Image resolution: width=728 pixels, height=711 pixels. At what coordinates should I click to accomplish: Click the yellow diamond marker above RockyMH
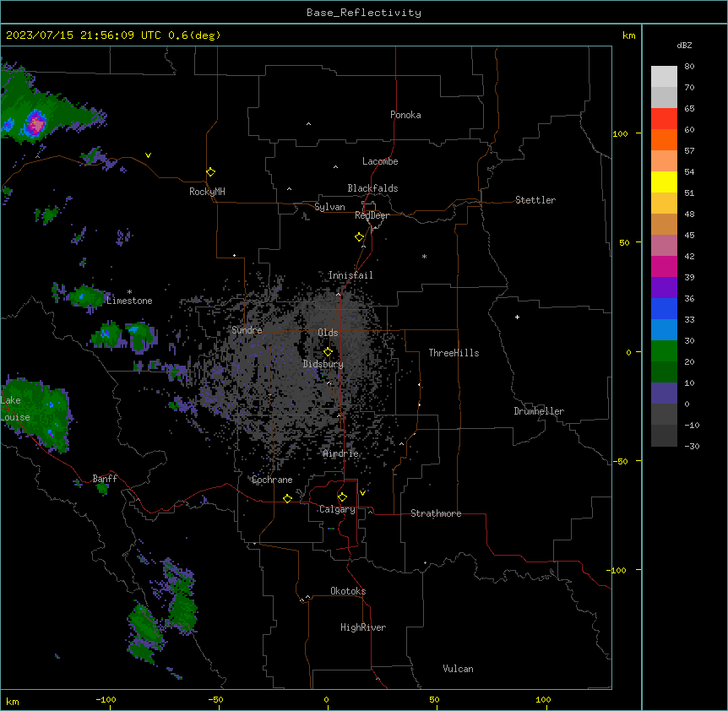pyautogui.click(x=210, y=172)
